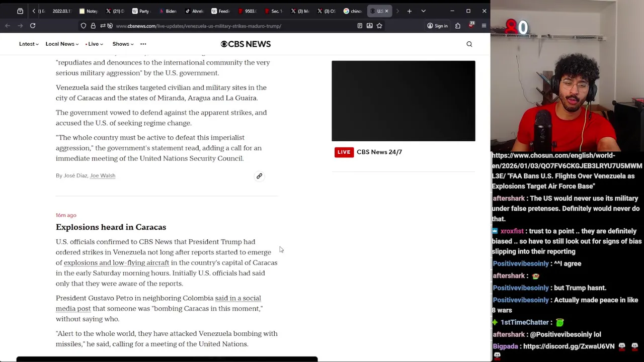This screenshot has width=644, height=362.
Task: Open the CBS News search
Action: pos(469,44)
